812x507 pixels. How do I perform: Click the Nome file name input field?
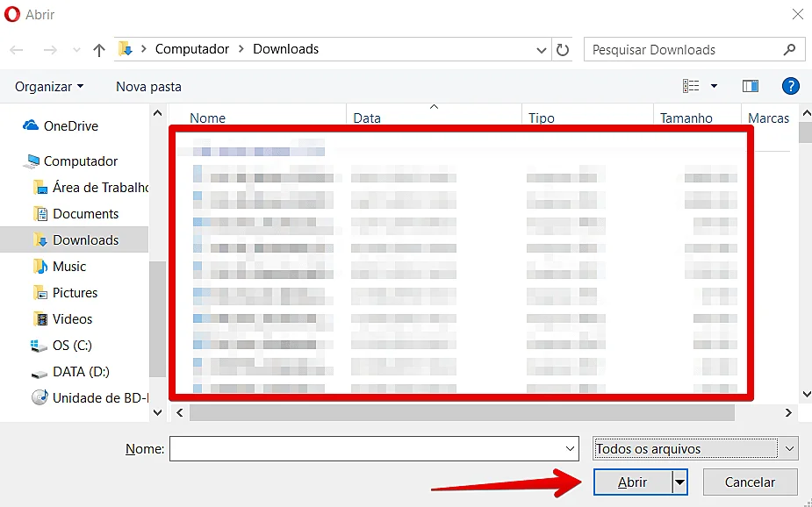(374, 448)
